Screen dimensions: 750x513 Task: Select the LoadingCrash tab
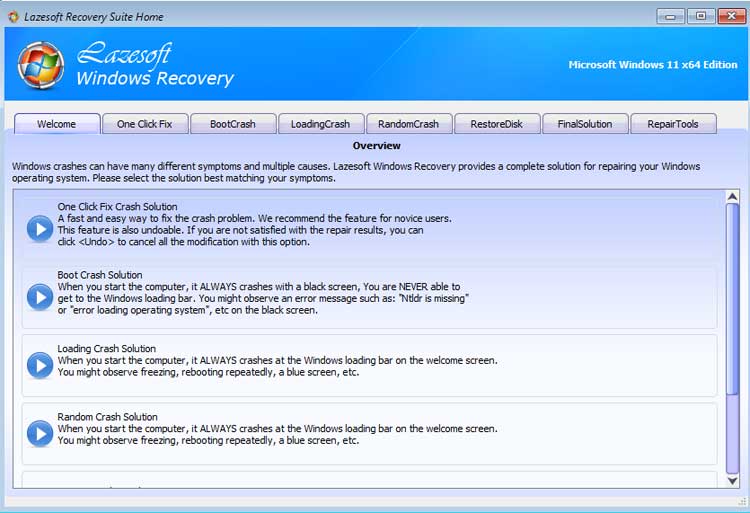point(321,124)
